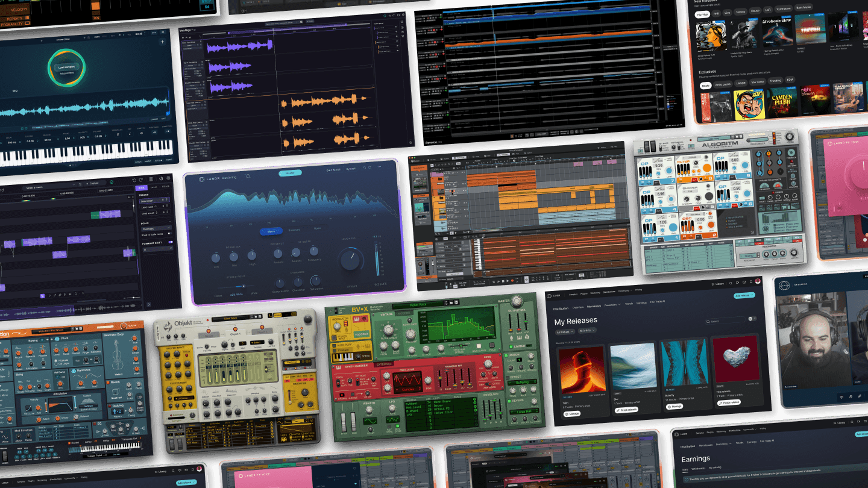The image size is (868, 488).
Task: Click LANDR logo in Earnings window
Action: [x=676, y=434]
